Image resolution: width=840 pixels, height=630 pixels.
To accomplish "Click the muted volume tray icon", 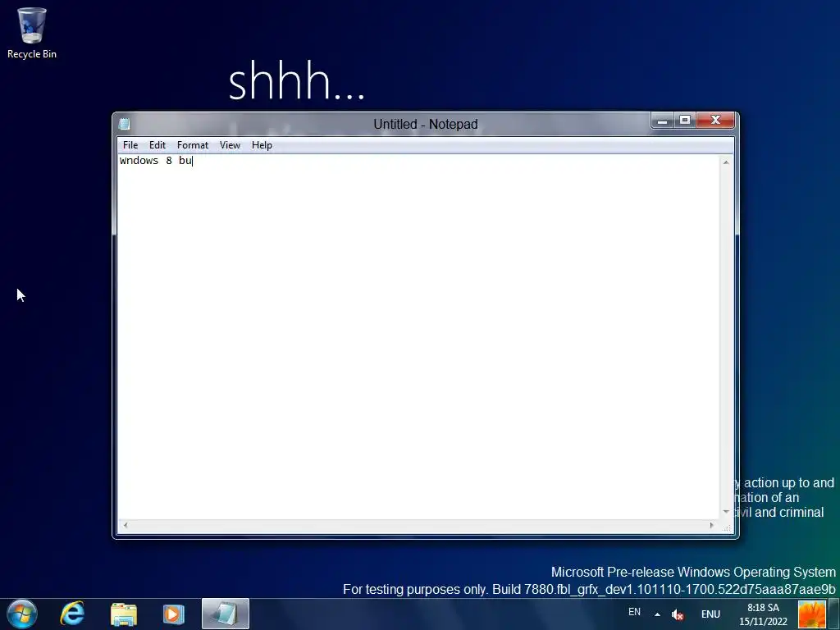I will pos(677,615).
